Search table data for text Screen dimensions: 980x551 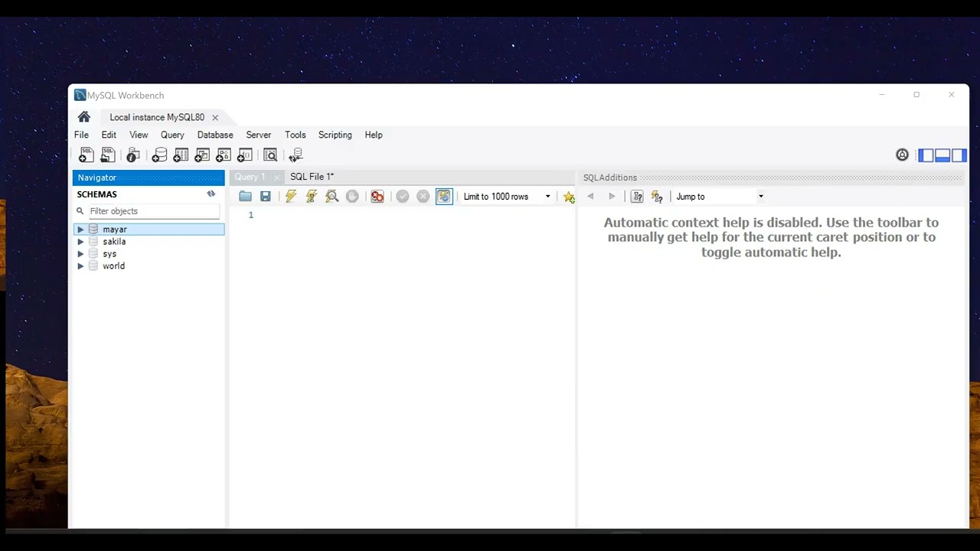[x=270, y=155]
